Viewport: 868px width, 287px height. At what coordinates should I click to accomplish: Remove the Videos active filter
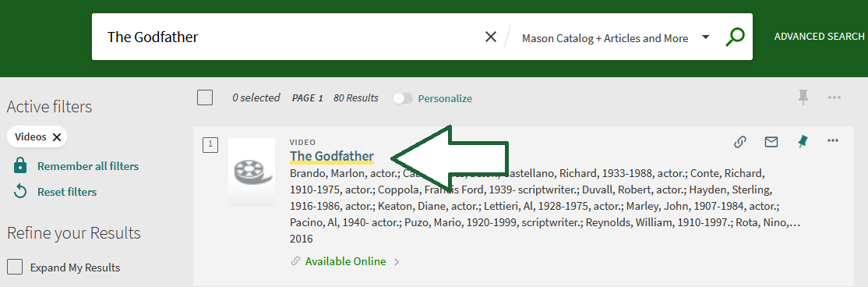pos(56,137)
